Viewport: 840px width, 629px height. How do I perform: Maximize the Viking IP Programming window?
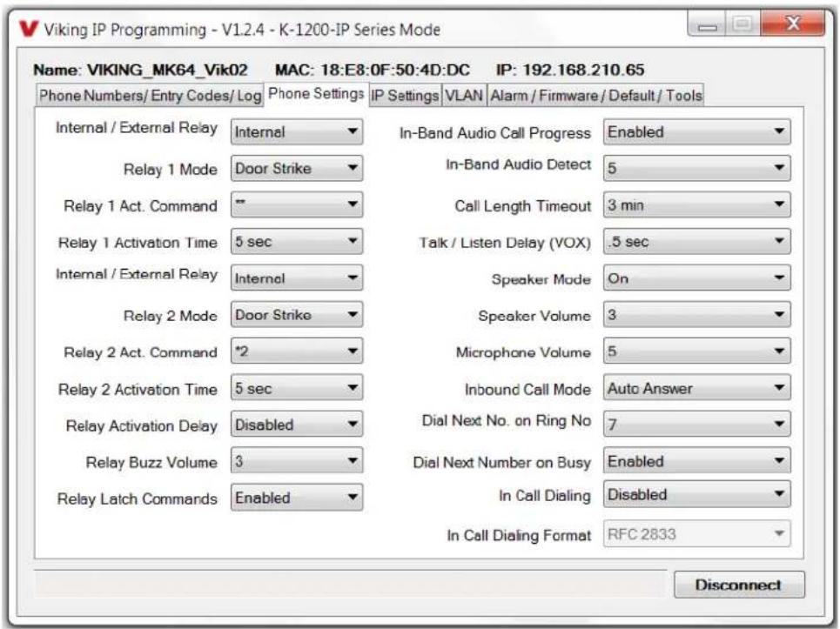click(x=743, y=24)
